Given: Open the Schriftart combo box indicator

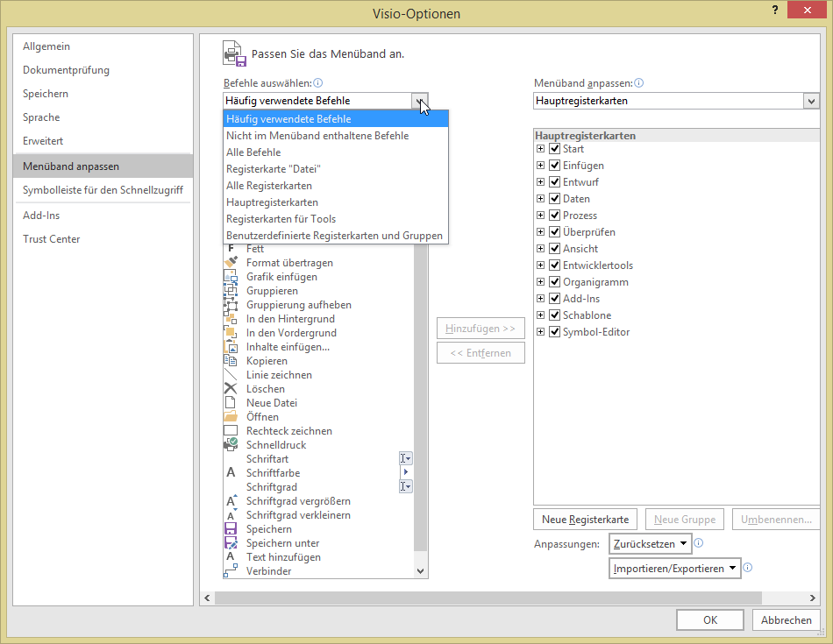Looking at the screenshot, I should [406, 458].
